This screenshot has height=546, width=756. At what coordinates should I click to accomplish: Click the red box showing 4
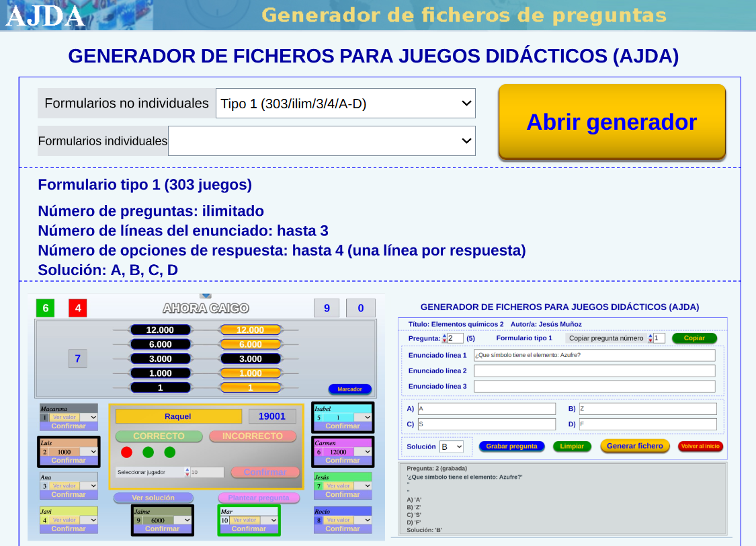pos(78,308)
